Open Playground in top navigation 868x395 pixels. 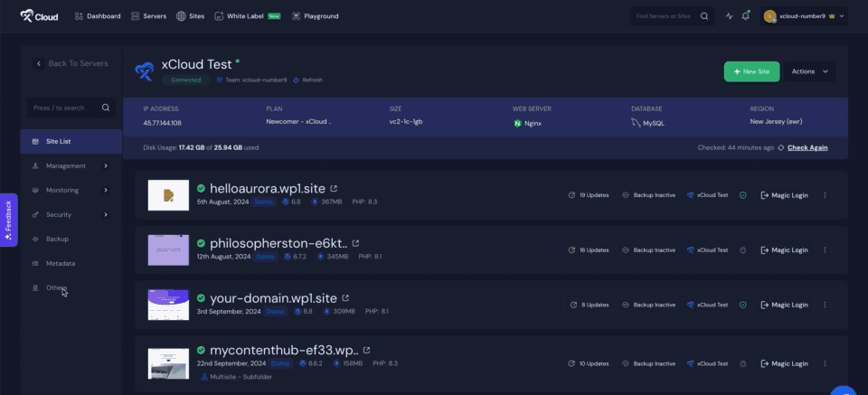[315, 16]
